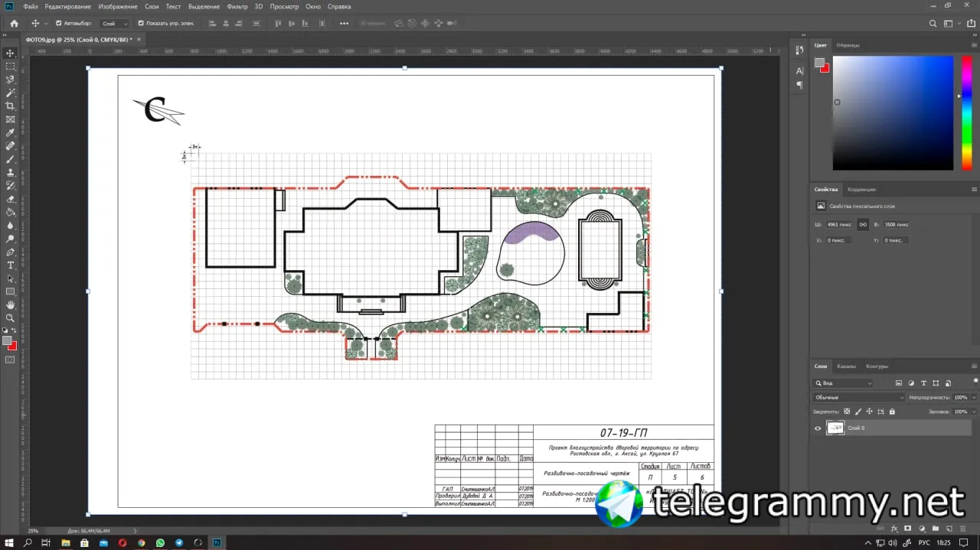Viewport: 980px width, 550px height.
Task: Toggle lock all padlock icon
Action: point(892,412)
